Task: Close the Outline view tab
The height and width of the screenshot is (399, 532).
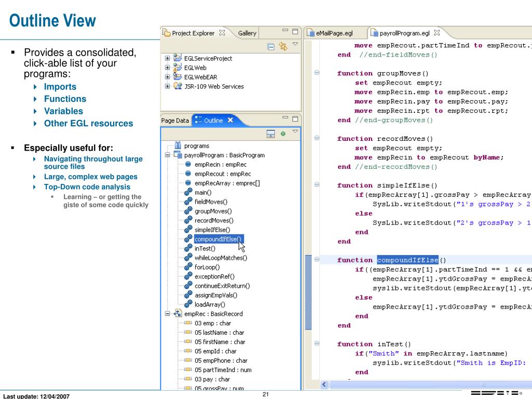Action: [230, 120]
